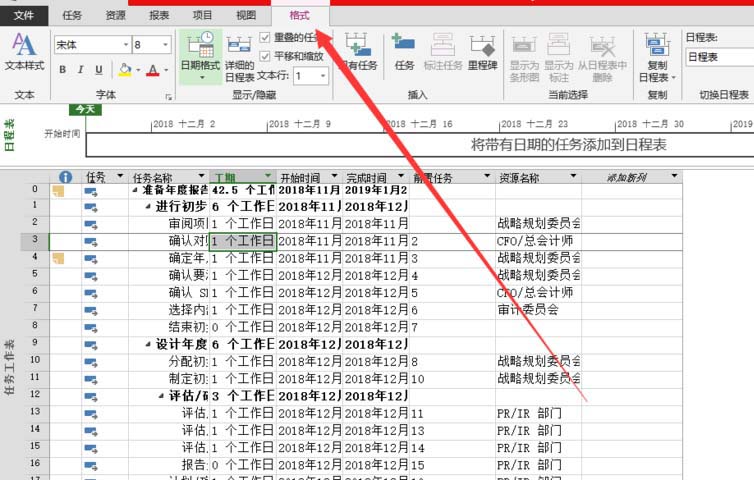The height and width of the screenshot is (480, 754).
Task: Click 显示为标注 display as callout
Action: (x=558, y=58)
